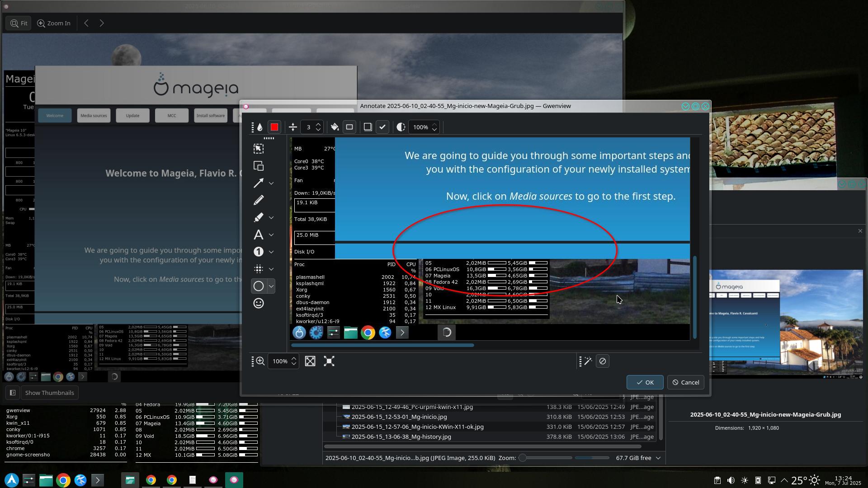Click the fill bucket icon in annotate toolbar
The image size is (868, 488).
pyautogui.click(x=335, y=127)
